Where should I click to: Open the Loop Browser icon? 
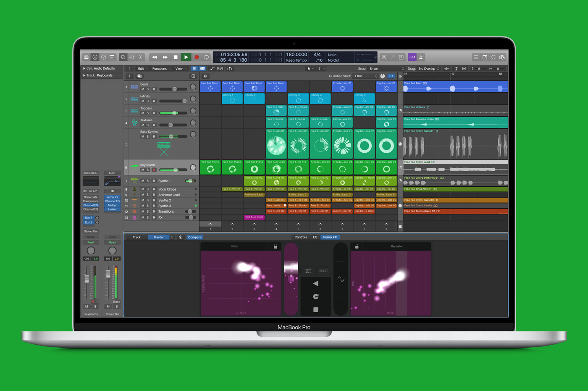coord(493,57)
